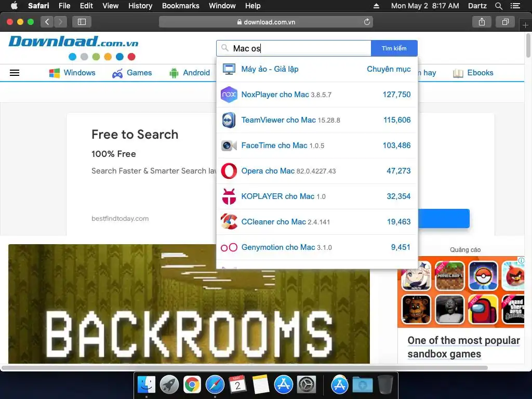Image resolution: width=532 pixels, height=399 pixels.
Task: Open the Genymotion cho Mac result
Action: [317, 247]
